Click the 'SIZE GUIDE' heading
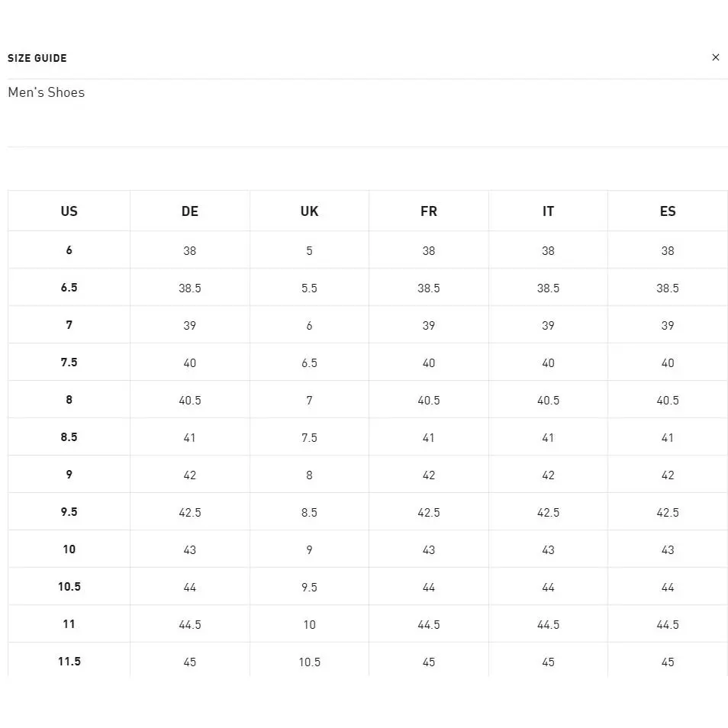This screenshot has height=728, width=728. pyautogui.click(x=37, y=58)
